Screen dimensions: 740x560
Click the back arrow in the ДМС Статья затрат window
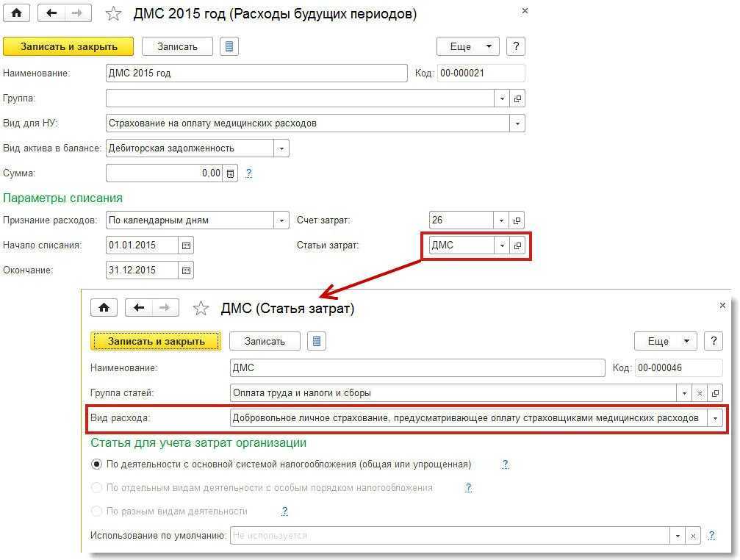pos(139,308)
